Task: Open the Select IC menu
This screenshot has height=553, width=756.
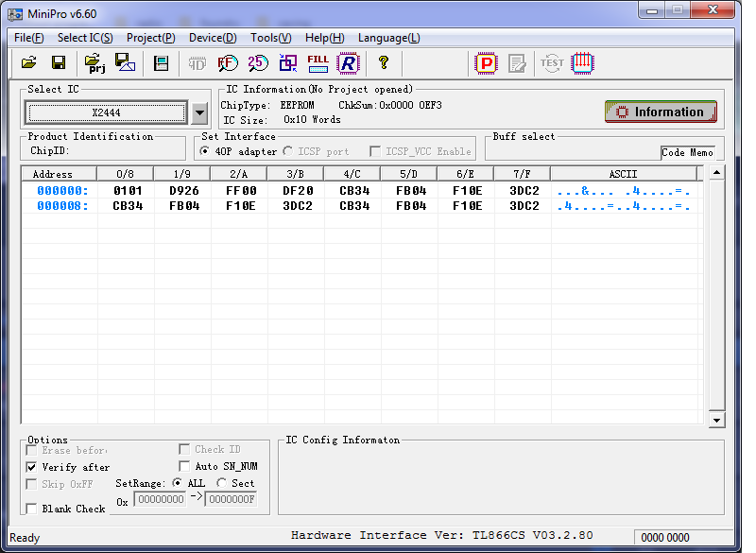Action: pyautogui.click(x=85, y=38)
